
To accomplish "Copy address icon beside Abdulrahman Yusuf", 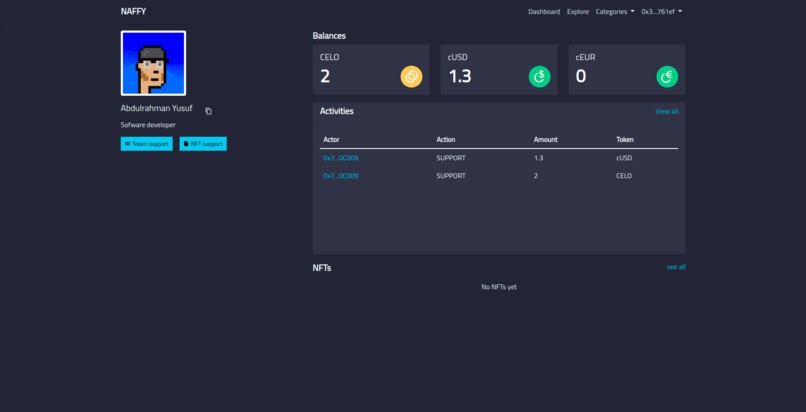I will pos(208,111).
